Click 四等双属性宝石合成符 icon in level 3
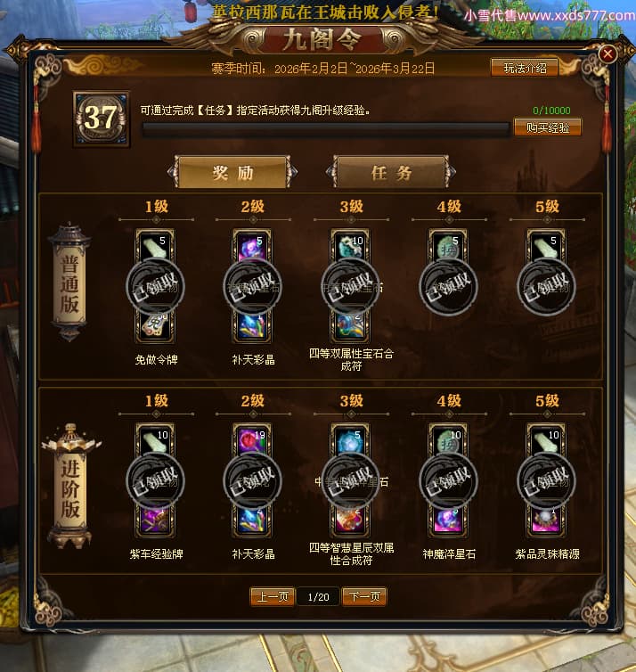This screenshot has height=672, width=636. 350,327
